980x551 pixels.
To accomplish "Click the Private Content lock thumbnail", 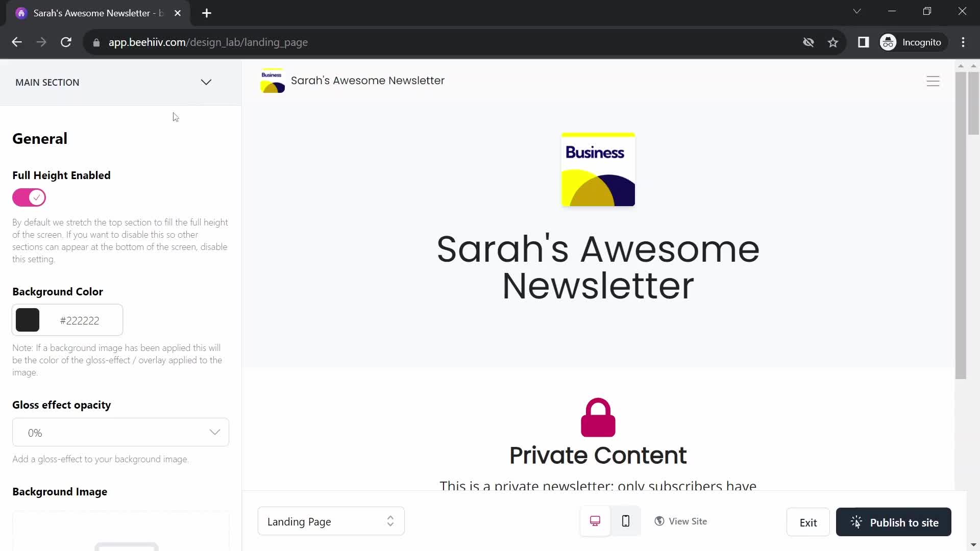I will pyautogui.click(x=598, y=416).
